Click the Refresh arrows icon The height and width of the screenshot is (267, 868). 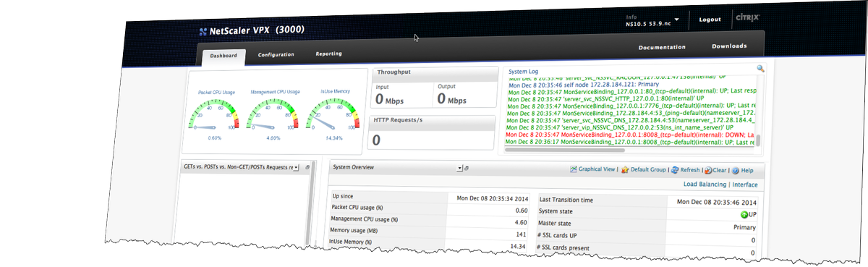tap(674, 171)
